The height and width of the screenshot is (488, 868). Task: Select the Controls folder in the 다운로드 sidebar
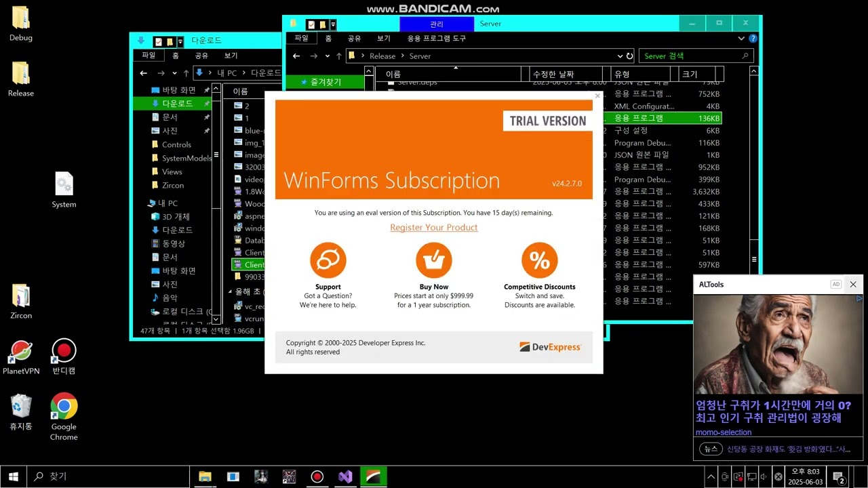[176, 144]
